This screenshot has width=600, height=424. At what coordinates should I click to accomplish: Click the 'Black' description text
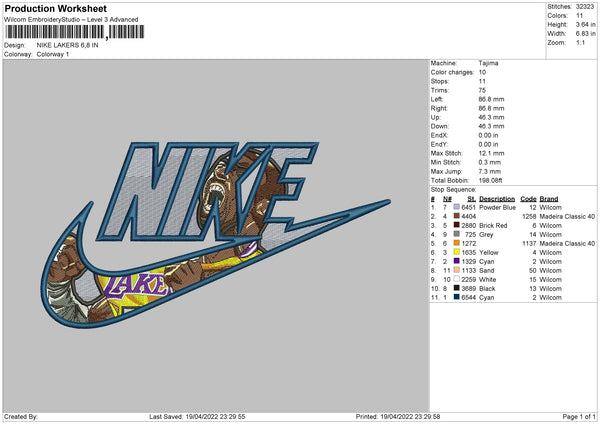[487, 289]
